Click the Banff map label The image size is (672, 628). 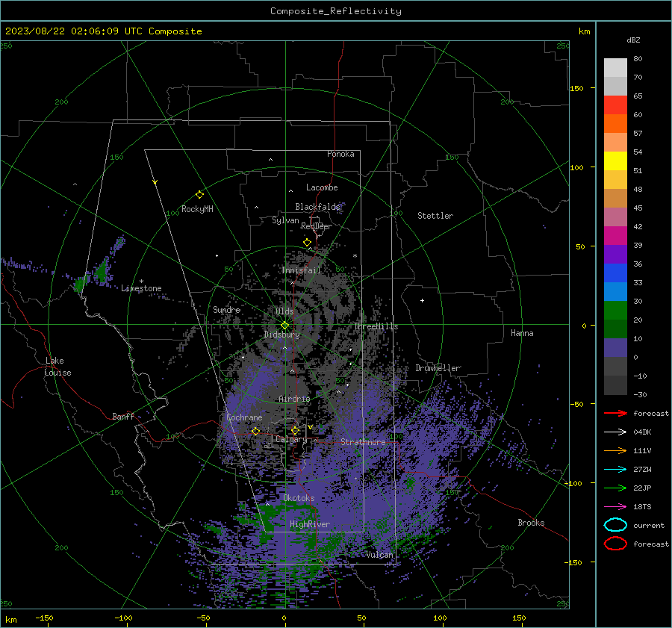click(x=123, y=416)
